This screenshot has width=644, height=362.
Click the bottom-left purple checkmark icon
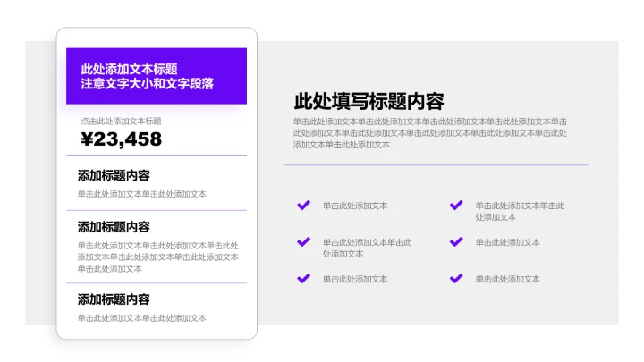[x=303, y=279]
